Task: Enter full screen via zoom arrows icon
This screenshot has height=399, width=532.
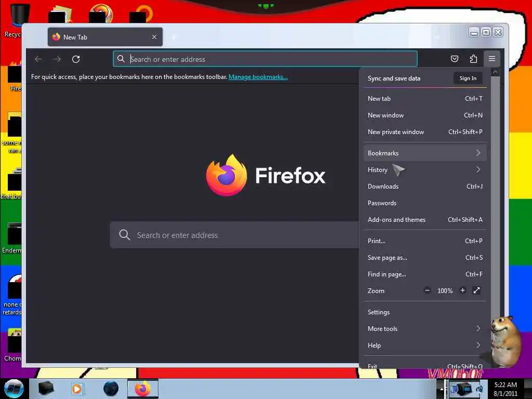Action: pos(477,290)
